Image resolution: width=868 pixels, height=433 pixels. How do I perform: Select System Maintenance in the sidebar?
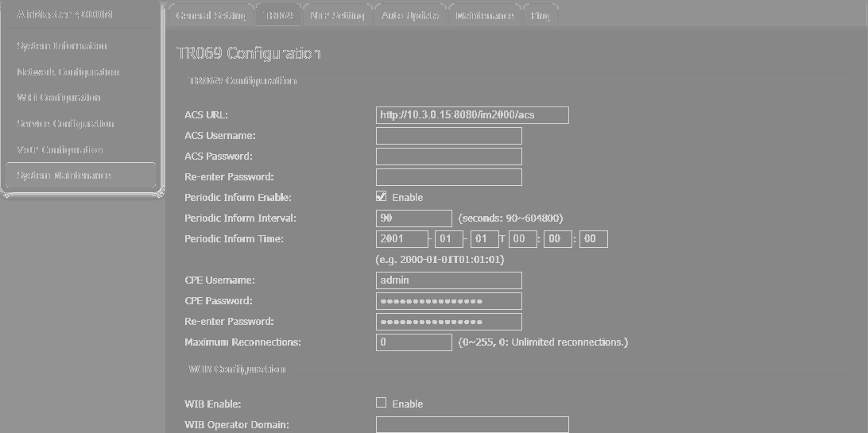click(x=80, y=176)
